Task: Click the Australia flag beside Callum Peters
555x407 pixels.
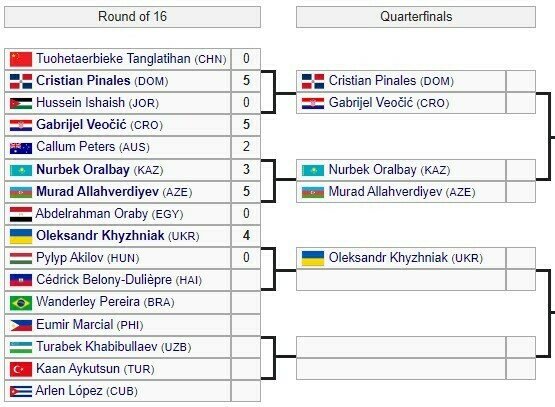Action: click(21, 147)
